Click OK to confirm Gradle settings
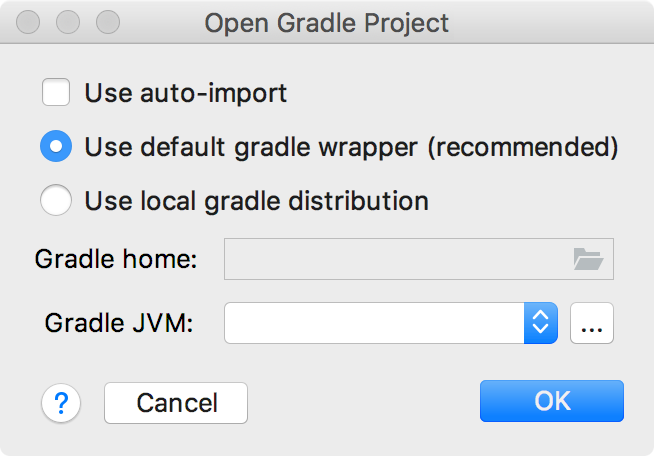 click(x=552, y=401)
